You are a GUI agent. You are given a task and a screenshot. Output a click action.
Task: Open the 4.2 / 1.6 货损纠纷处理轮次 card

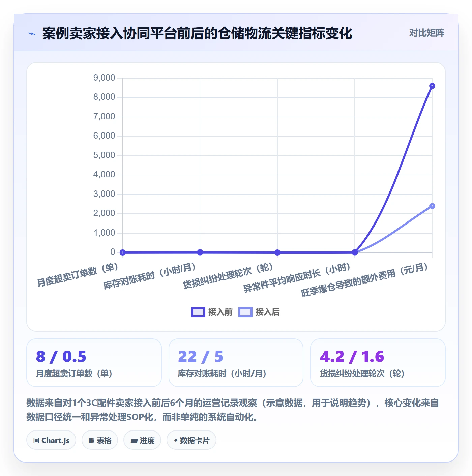point(378,363)
